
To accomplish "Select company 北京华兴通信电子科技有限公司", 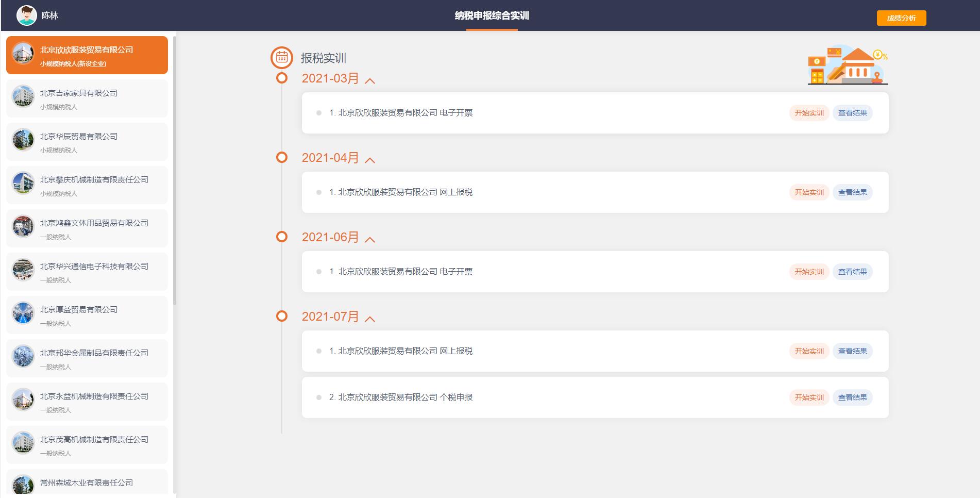I will tap(87, 272).
